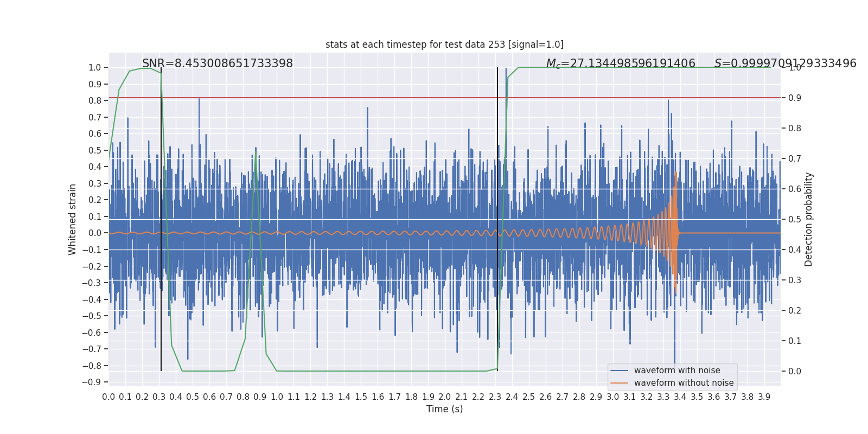
Task: Click the SNR value annotation
Action: 217,63
